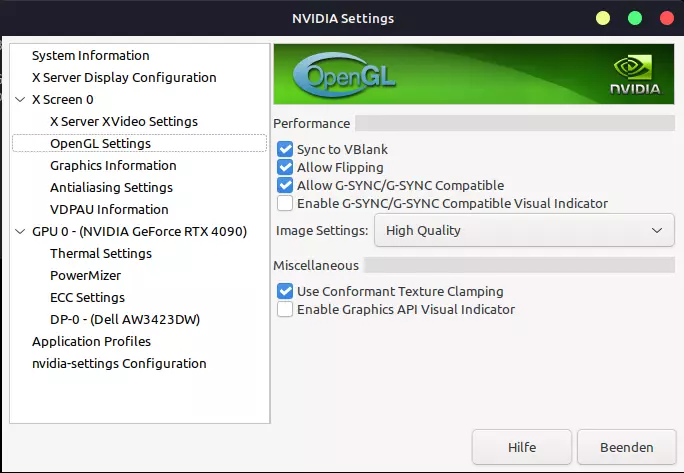Enable G-SYNC Compatible Visual Indicator checkbox

point(285,203)
